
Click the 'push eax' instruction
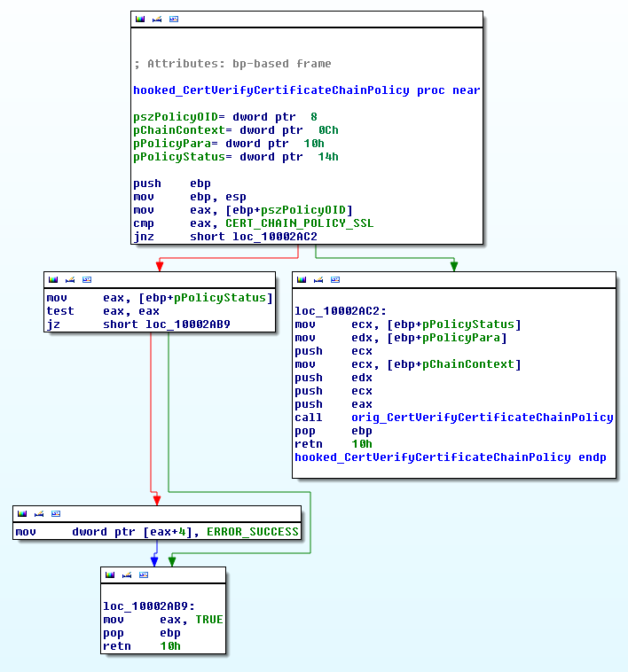(334, 404)
